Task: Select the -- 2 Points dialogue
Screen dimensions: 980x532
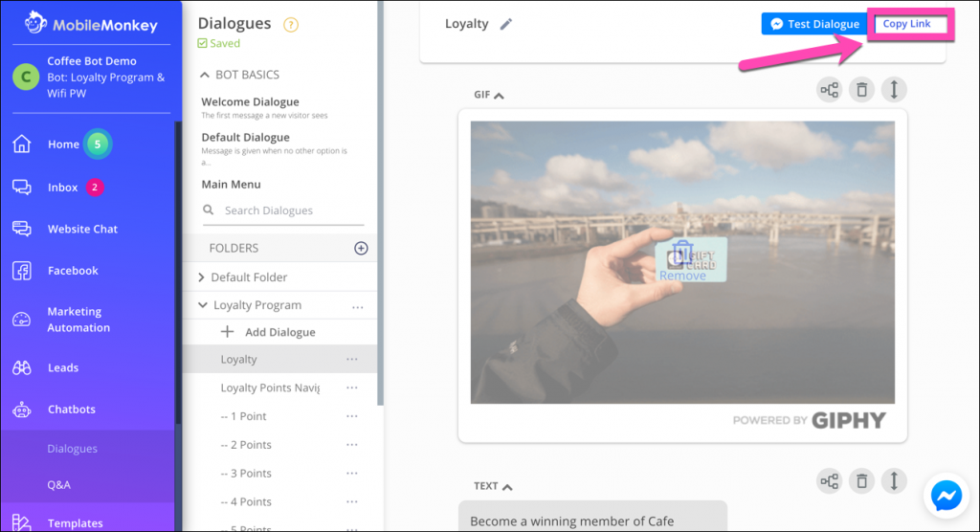Action: point(246,445)
